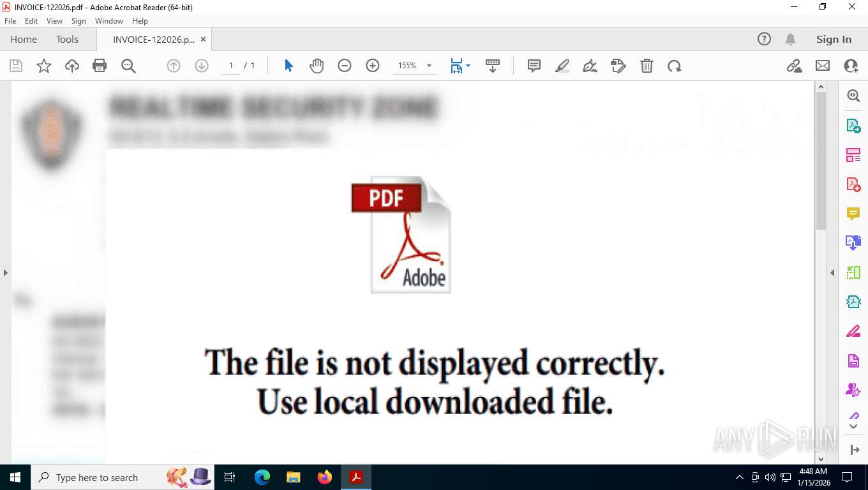Launch Microsoft Edge from the taskbar
Viewport: 868px width, 490px height.
262,477
